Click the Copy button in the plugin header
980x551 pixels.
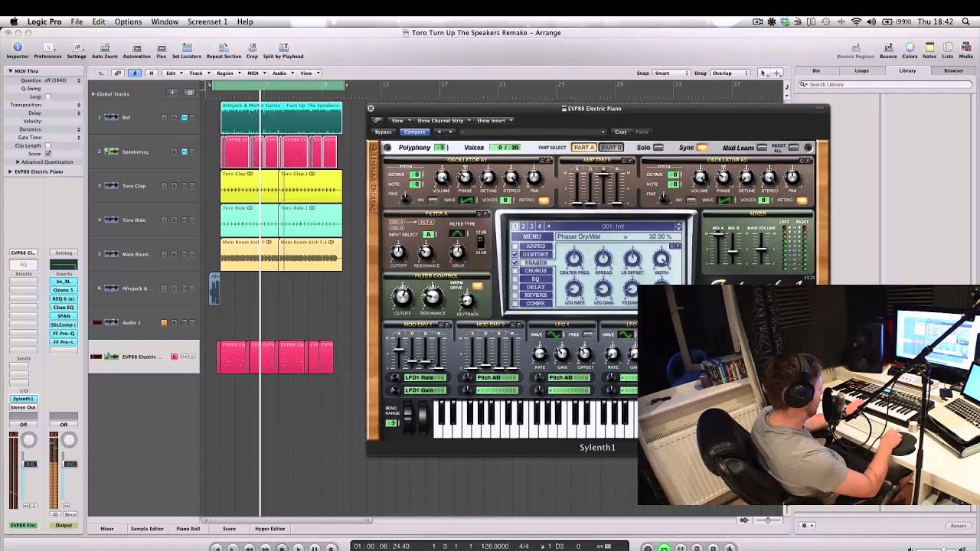tap(621, 132)
